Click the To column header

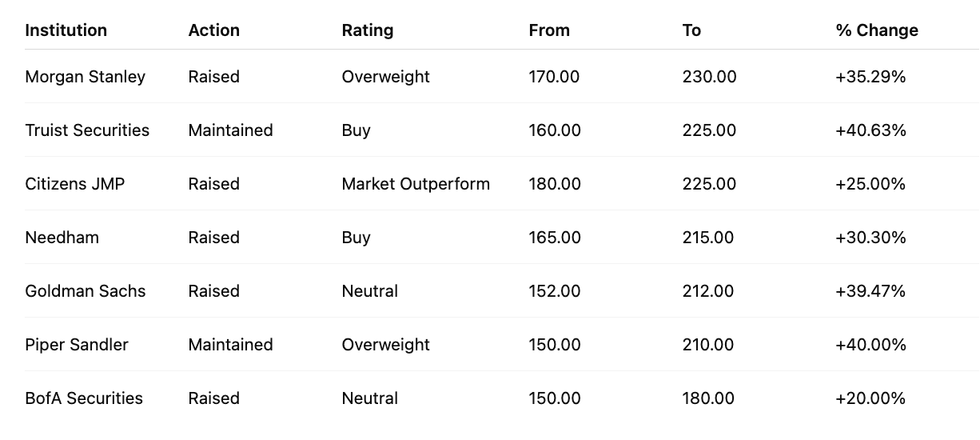pyautogui.click(x=691, y=30)
